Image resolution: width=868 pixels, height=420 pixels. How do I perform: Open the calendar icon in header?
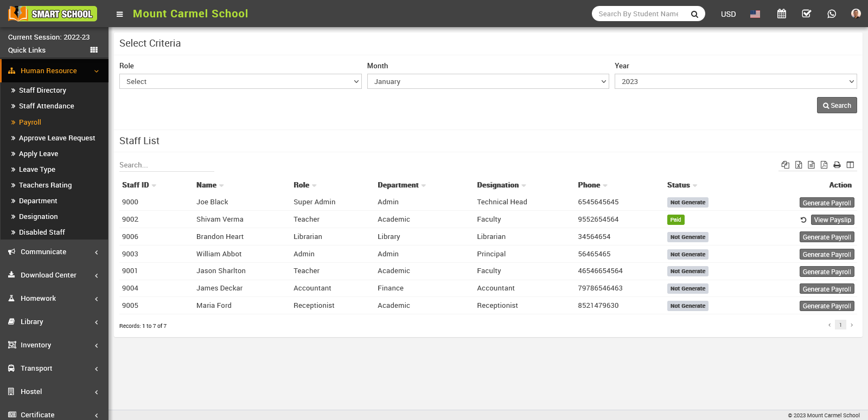781,14
